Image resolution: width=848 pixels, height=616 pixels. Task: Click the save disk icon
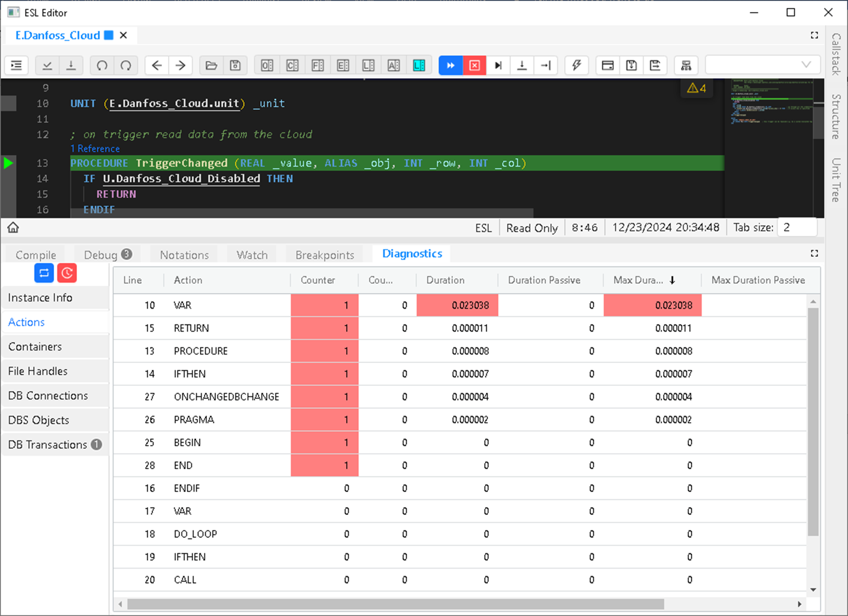(235, 66)
